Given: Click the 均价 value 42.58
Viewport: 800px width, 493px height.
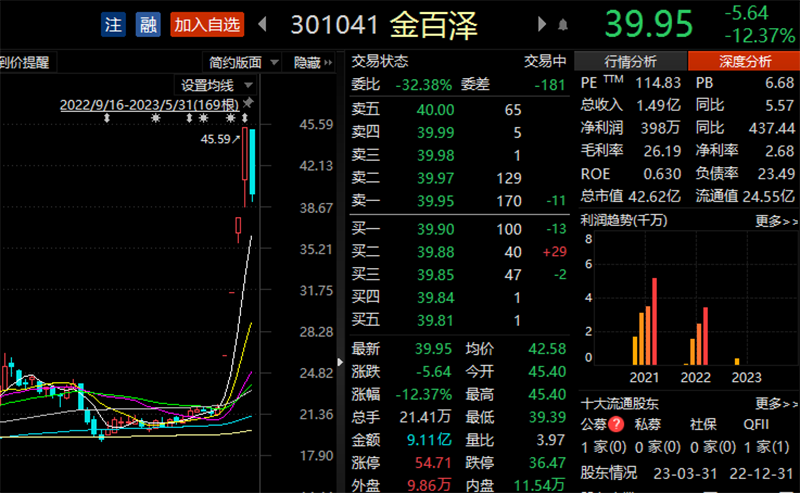Looking at the screenshot, I should [547, 349].
